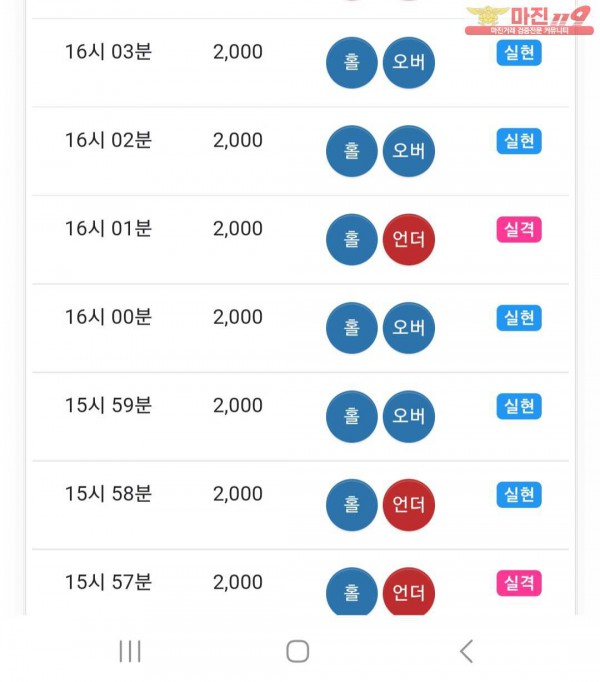
Task: Tap the 오버 circle in 16시 03분 row
Action: point(409,63)
